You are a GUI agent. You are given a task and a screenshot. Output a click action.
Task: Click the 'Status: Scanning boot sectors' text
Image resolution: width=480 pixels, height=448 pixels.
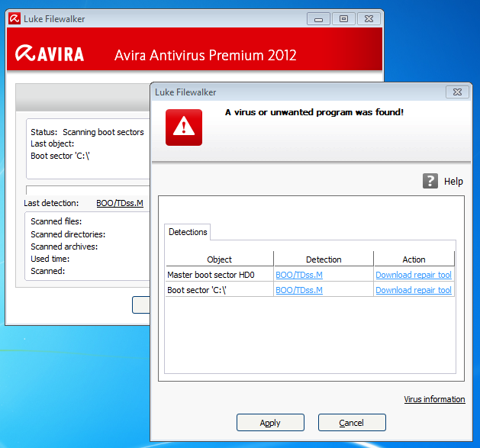pyautogui.click(x=87, y=132)
